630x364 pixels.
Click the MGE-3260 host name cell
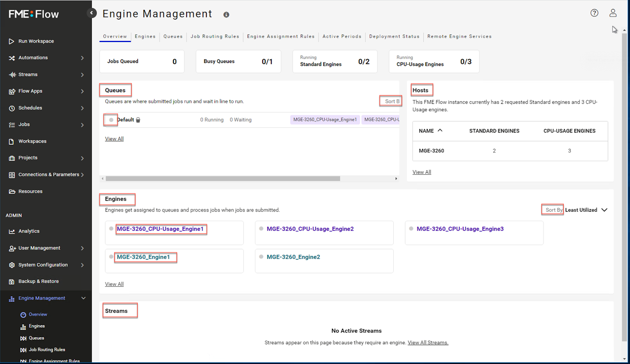coord(432,151)
